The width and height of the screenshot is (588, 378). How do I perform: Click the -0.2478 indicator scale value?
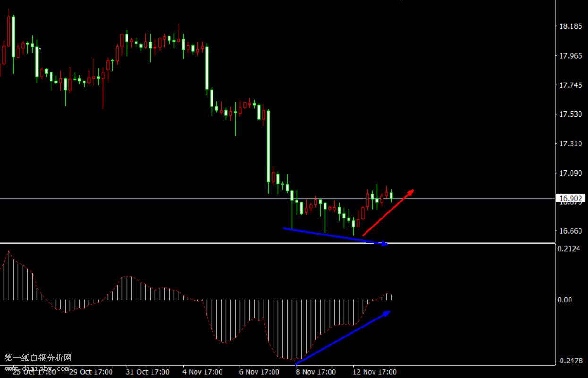click(x=569, y=361)
